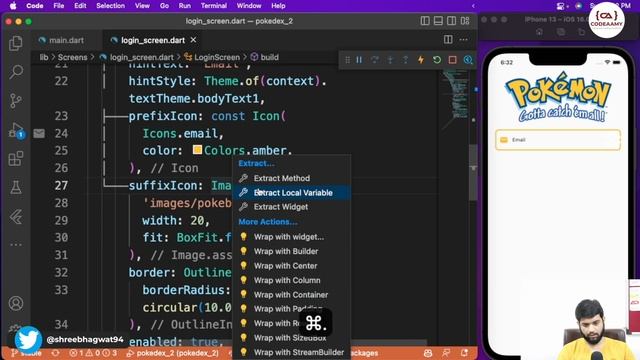Viewport: 640px width, 360px height.
Task: Open Screens breadcrumb dropdown
Action: coord(72,57)
